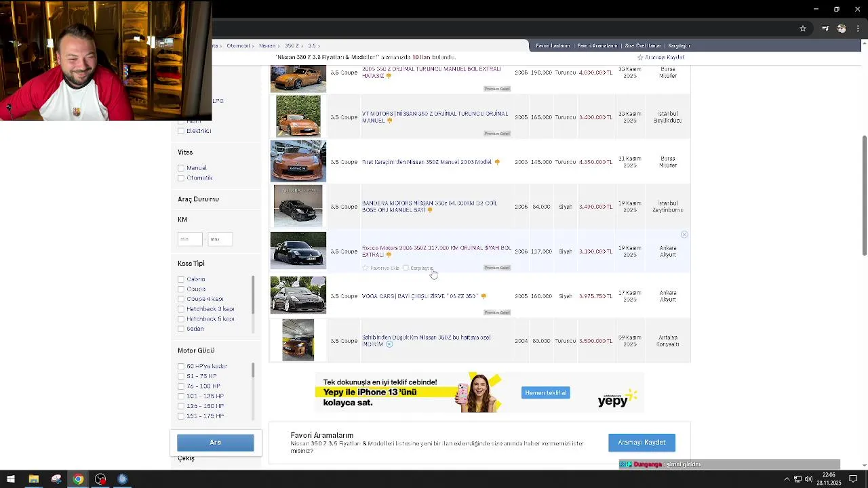Open the Karşılaştır link in the top bar
868x488 pixels.
(x=679, y=45)
